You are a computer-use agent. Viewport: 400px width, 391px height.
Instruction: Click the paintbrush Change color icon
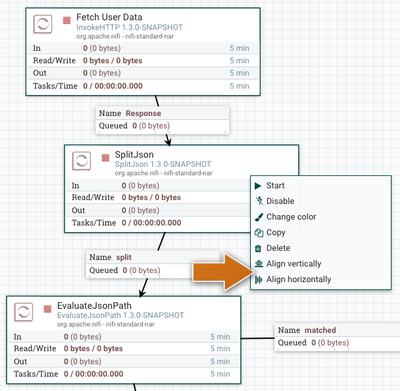click(259, 217)
